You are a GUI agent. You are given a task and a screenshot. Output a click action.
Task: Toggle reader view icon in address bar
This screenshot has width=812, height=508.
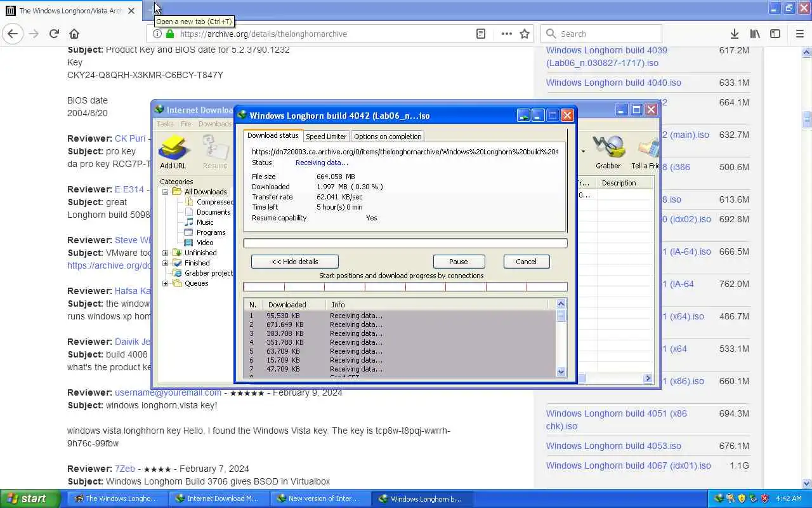coord(481,34)
